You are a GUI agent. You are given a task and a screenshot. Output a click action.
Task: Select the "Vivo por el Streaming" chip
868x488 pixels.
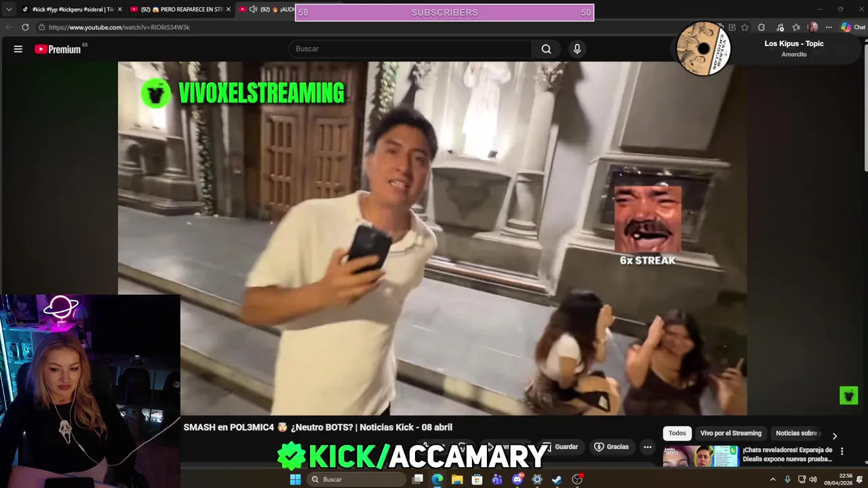[731, 433]
